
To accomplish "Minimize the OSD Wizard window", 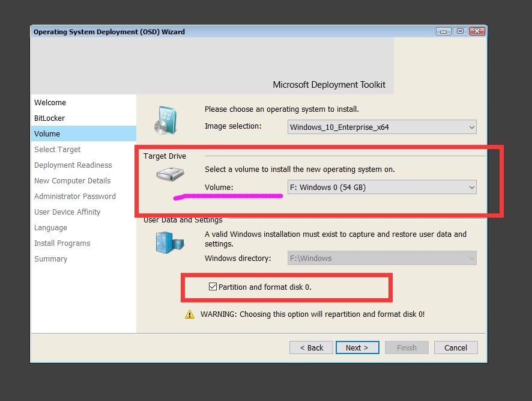I will [444, 32].
